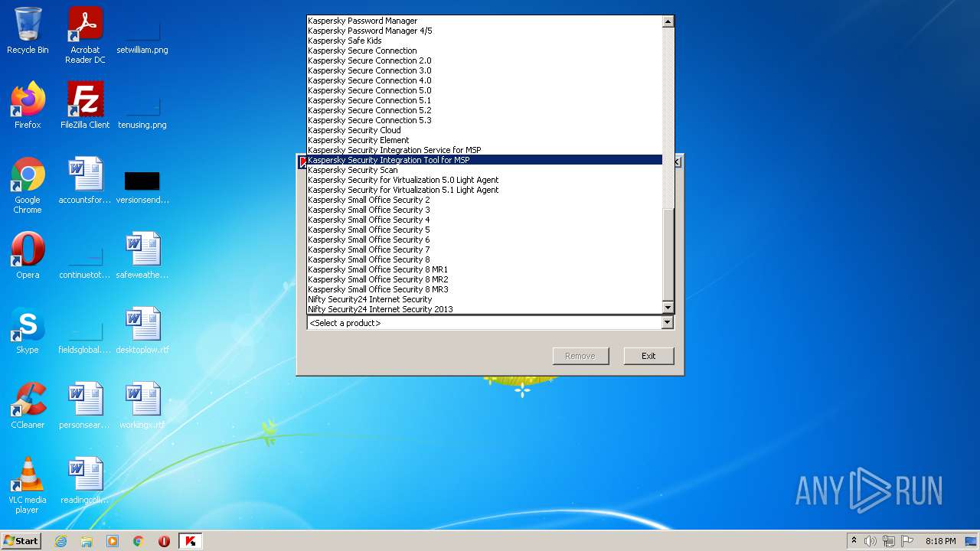Open the Recycle Bin desktop icon

coord(28,31)
